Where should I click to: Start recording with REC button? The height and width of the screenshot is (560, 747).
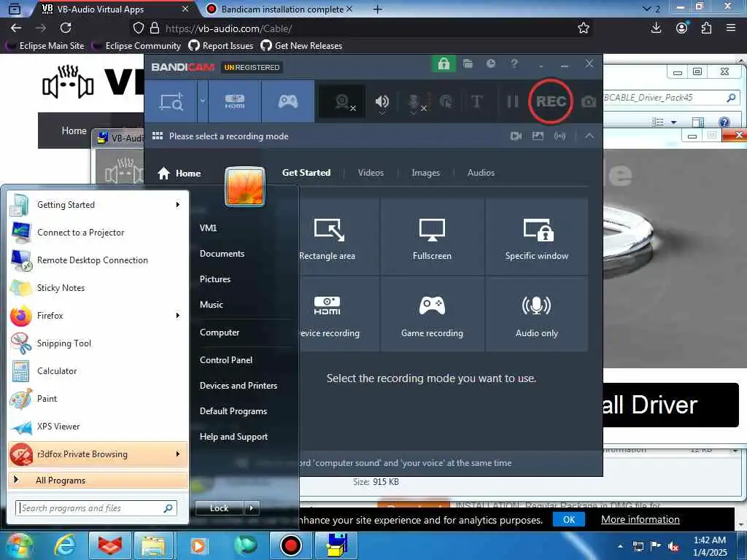pos(550,101)
